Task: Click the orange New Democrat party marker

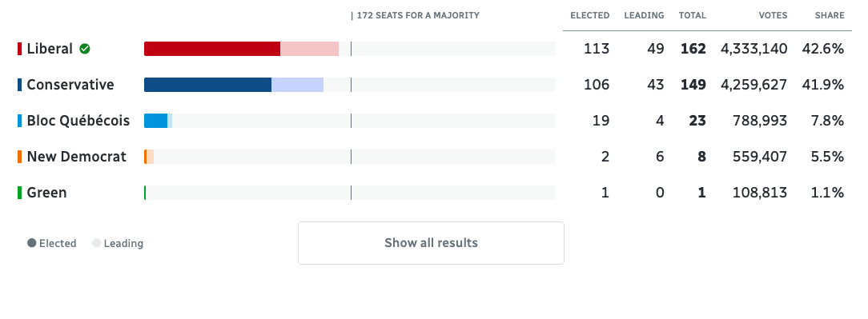Action: tap(20, 157)
